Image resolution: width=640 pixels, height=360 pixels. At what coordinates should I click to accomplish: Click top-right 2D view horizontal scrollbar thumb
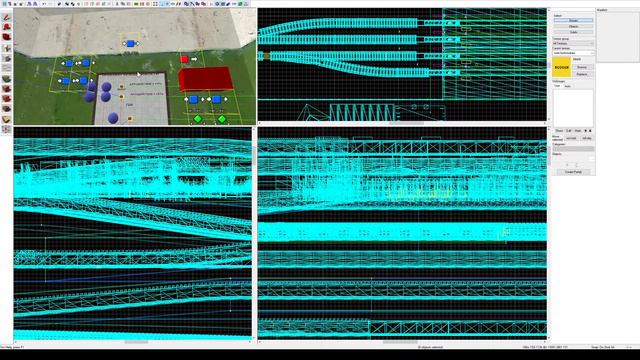pos(406,123)
